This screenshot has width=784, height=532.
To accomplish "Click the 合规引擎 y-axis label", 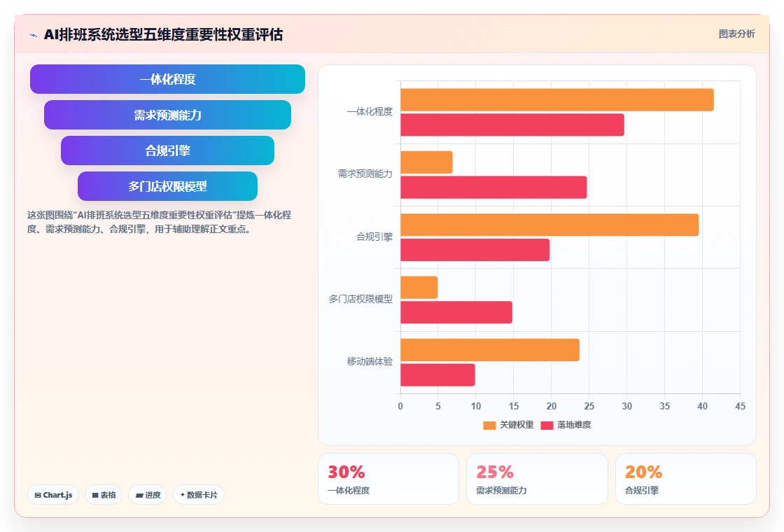I will click(374, 237).
